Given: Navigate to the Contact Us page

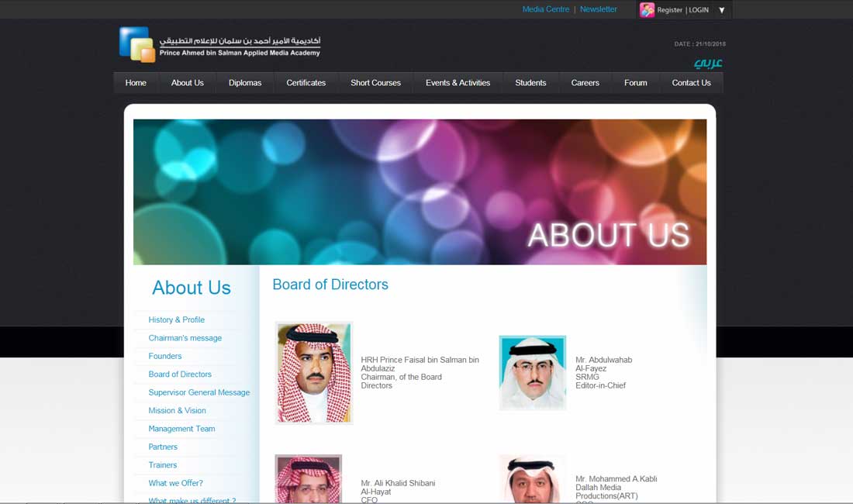Looking at the screenshot, I should tap(691, 83).
